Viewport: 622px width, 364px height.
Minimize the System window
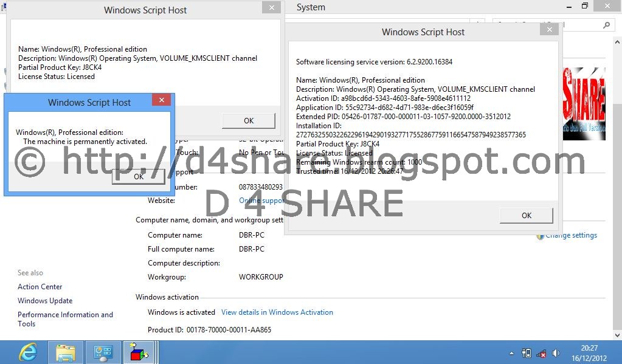point(569,7)
